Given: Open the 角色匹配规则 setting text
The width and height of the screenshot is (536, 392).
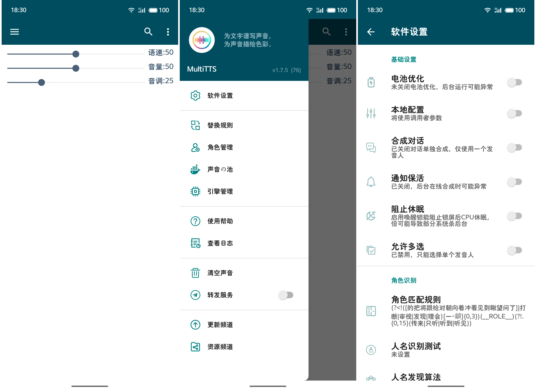Looking at the screenshot, I should coord(458,311).
